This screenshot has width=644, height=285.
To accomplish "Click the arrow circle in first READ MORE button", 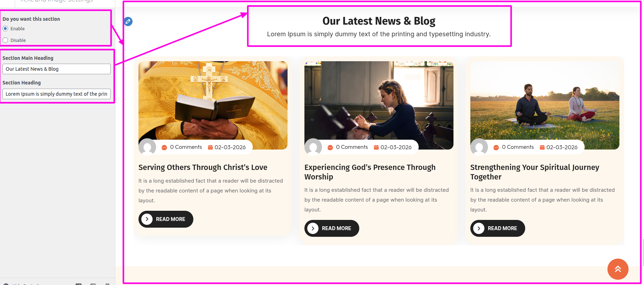I will coord(147,219).
